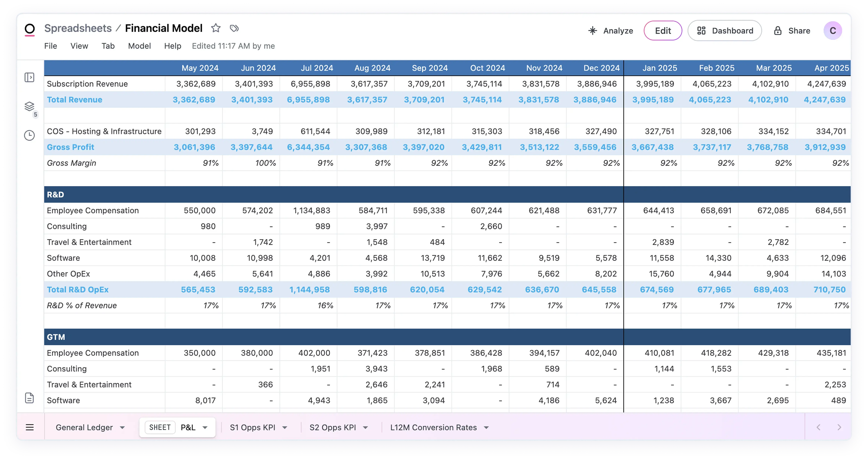The height and width of the screenshot is (460, 868).
Task: Open the layers icon with badge 5
Action: tap(30, 107)
